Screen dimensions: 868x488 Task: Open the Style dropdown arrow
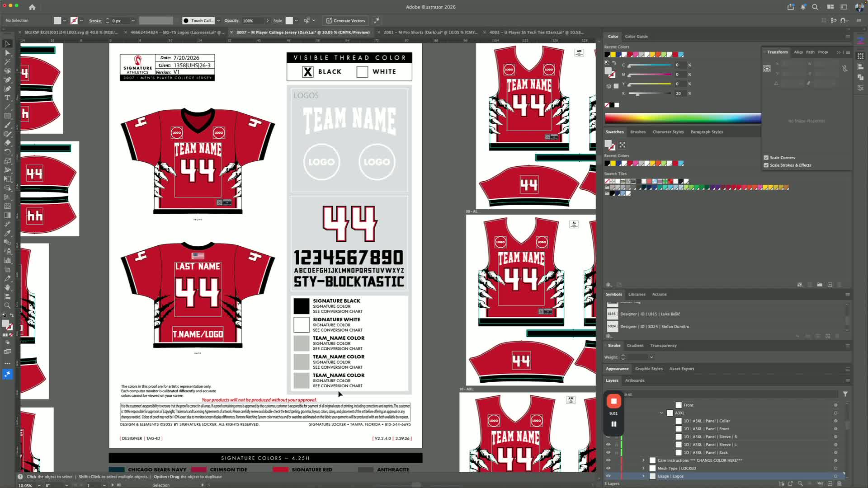pyautogui.click(x=296, y=21)
